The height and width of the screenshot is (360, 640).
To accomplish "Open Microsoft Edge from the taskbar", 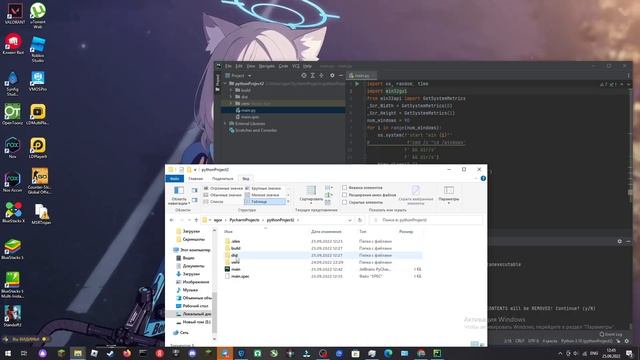I will tap(388, 353).
